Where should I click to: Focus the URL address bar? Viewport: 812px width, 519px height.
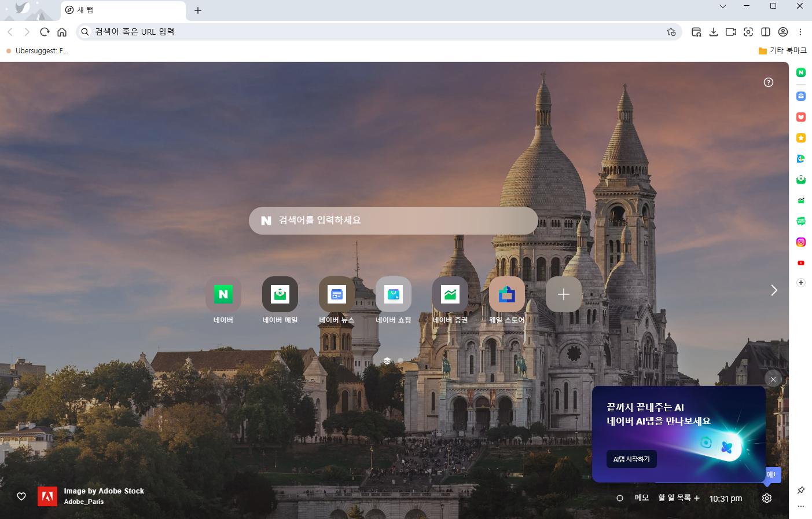pos(379,32)
